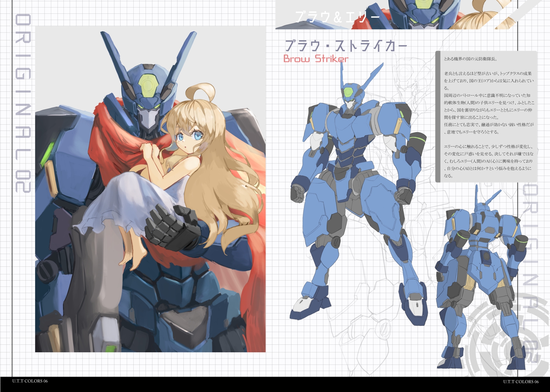550x392 pixels.
Task: Click the line starting 国周辺のパトロール中に
Action: click(x=487, y=95)
